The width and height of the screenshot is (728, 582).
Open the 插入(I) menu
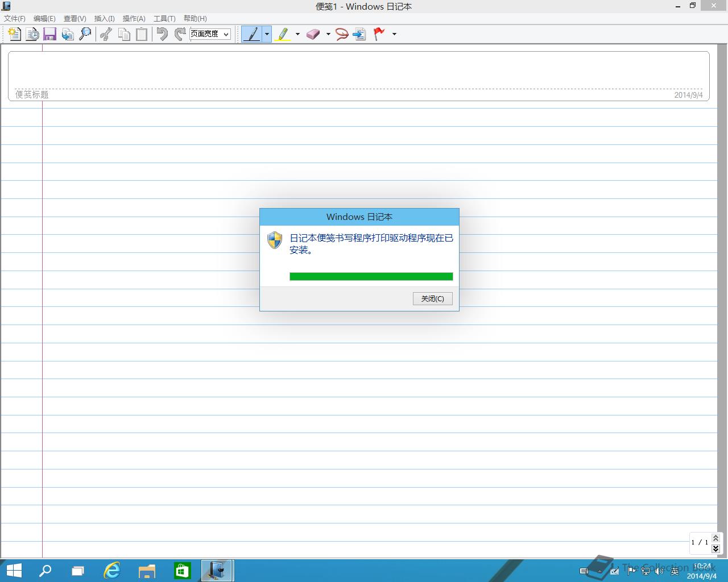point(104,19)
